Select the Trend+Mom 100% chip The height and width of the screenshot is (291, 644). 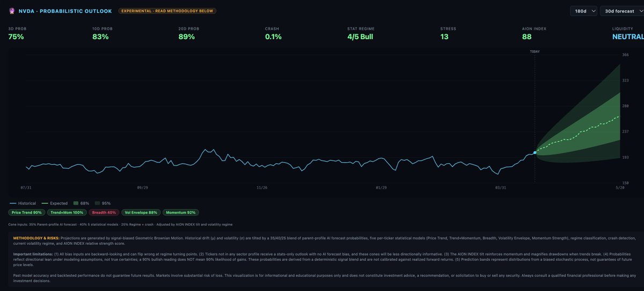tap(68, 213)
